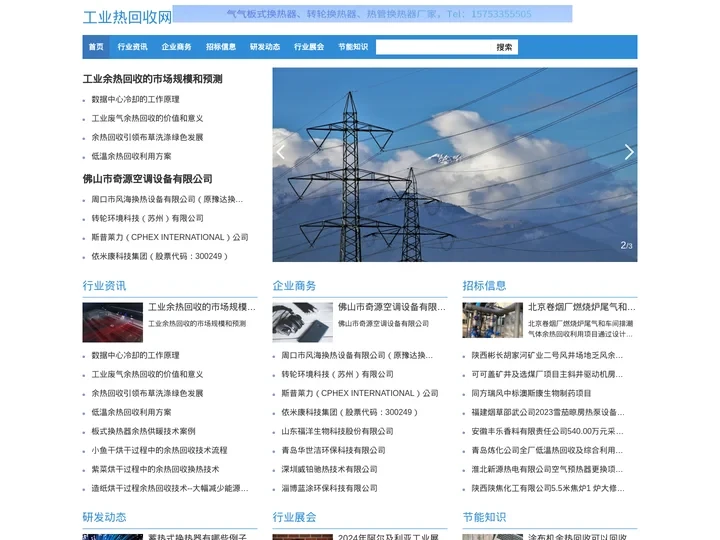Screen dimensions: 720x540
Task: Open 转轮环境科技（苏州） under 企业商务 section
Action: [338, 375]
